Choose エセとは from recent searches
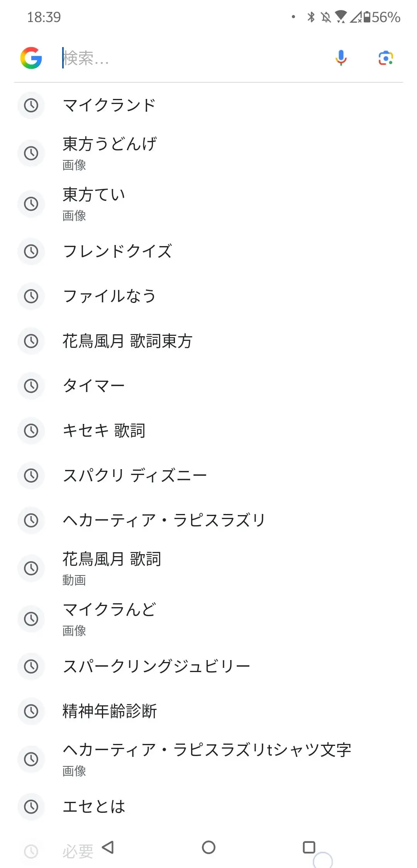Viewport: 417px width, 868px height. pyautogui.click(x=208, y=807)
